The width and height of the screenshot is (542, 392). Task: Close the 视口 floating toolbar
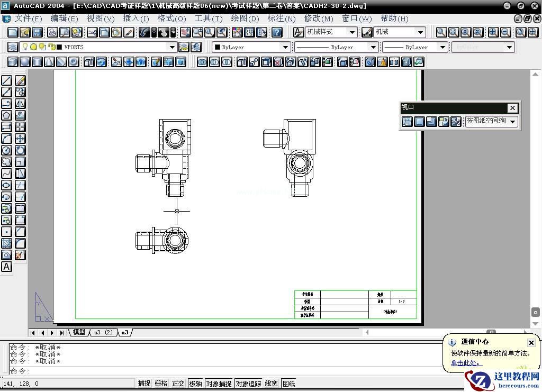512,108
